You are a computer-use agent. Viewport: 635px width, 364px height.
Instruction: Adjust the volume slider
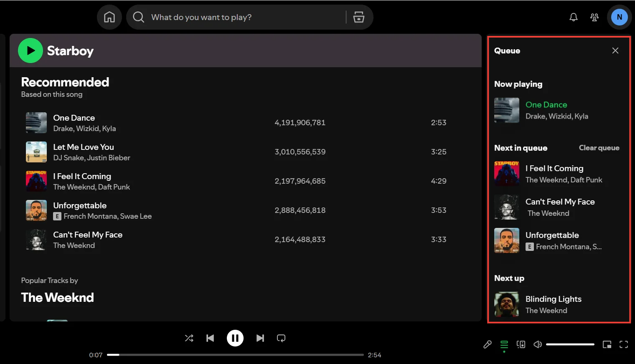pos(570,344)
